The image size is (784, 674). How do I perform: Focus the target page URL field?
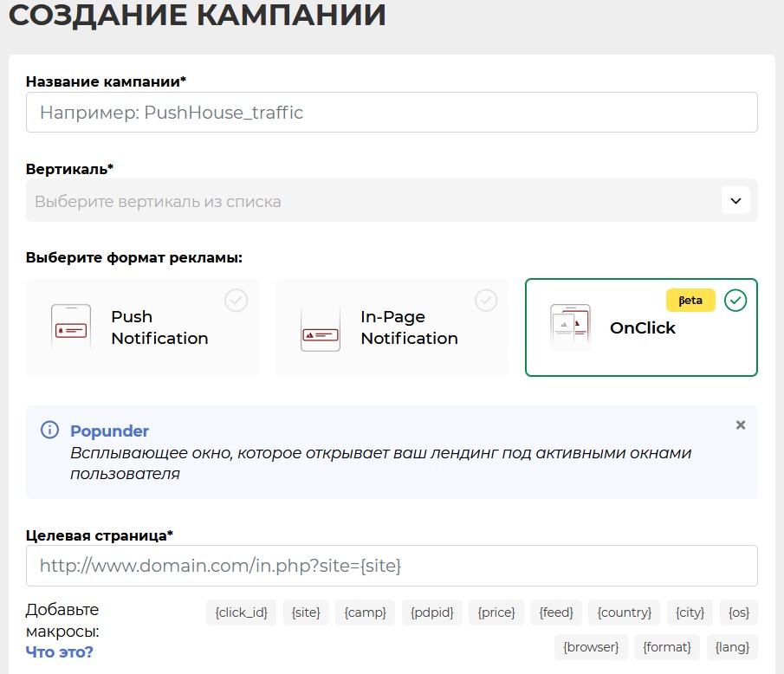[x=392, y=566]
